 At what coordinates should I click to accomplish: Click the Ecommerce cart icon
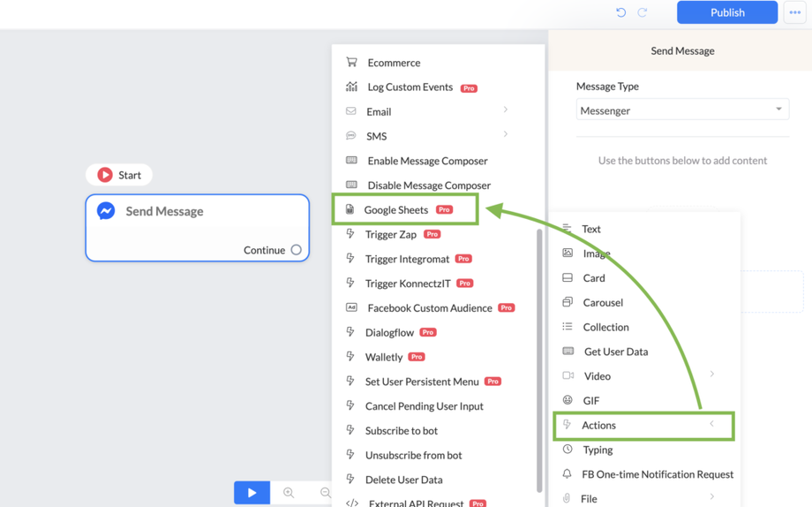[351, 62]
